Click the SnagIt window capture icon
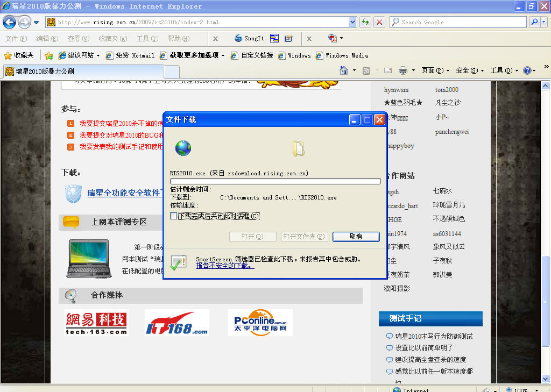The width and height of the screenshot is (551, 392). (x=274, y=38)
